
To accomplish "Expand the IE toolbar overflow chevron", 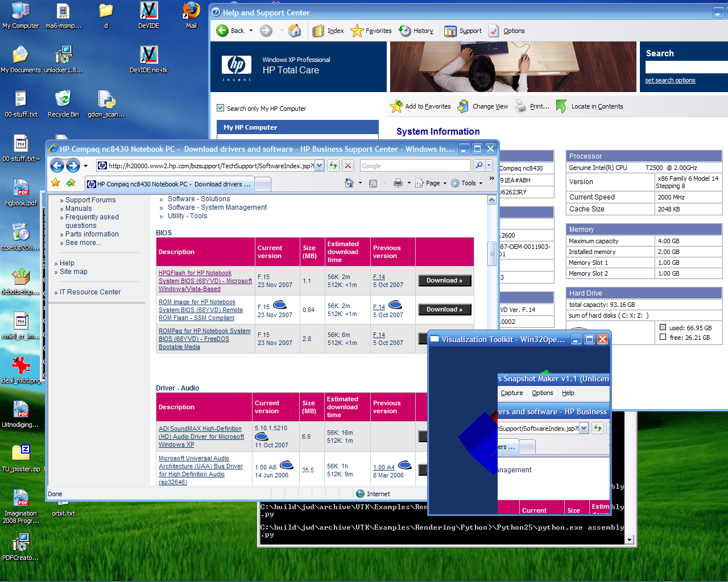I will click(x=492, y=179).
